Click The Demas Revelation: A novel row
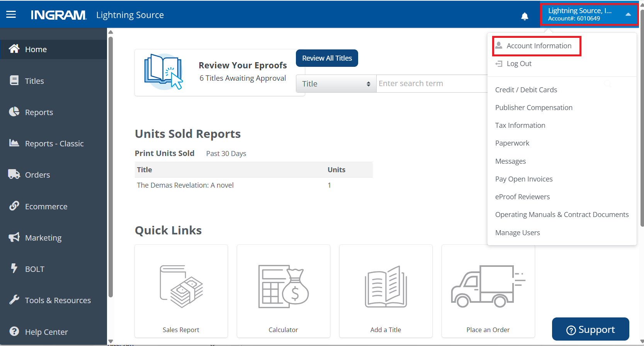This screenshot has height=346, width=644. point(254,185)
